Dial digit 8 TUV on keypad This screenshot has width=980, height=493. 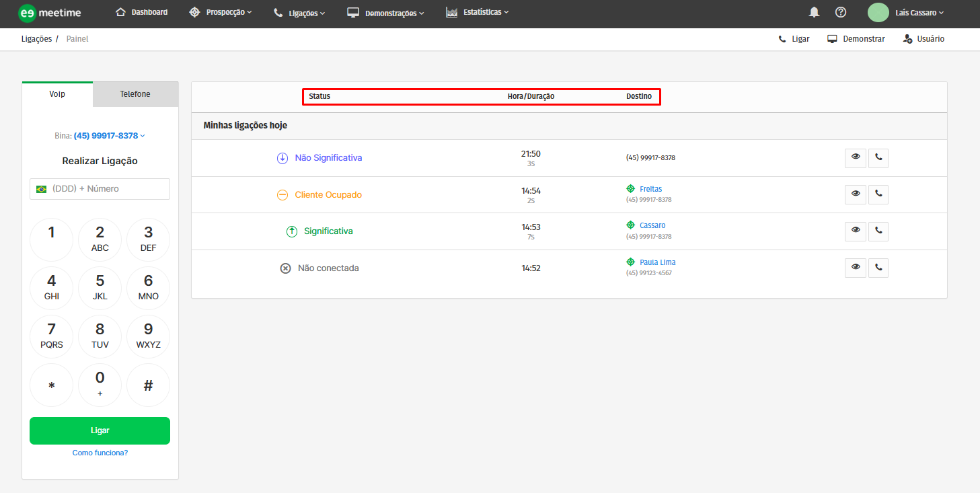pyautogui.click(x=100, y=336)
